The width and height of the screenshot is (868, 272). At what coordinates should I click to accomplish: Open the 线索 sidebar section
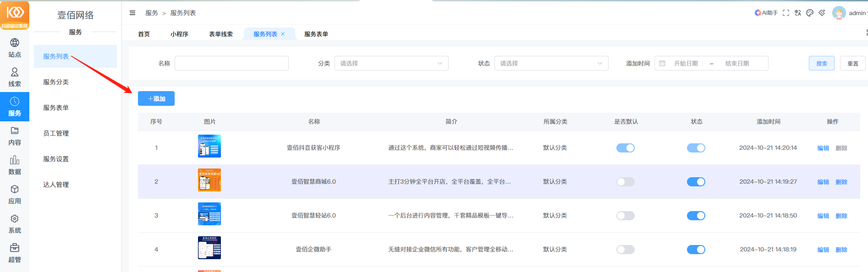click(x=15, y=77)
